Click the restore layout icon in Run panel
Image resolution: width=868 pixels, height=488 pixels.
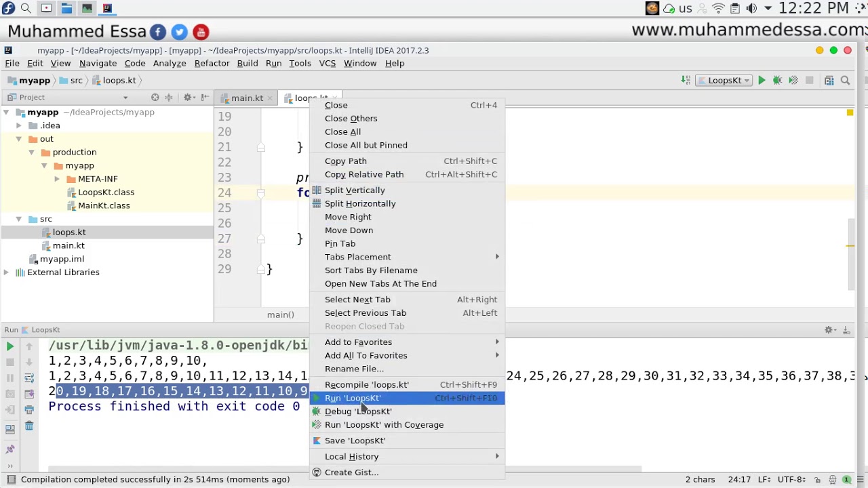[10, 428]
